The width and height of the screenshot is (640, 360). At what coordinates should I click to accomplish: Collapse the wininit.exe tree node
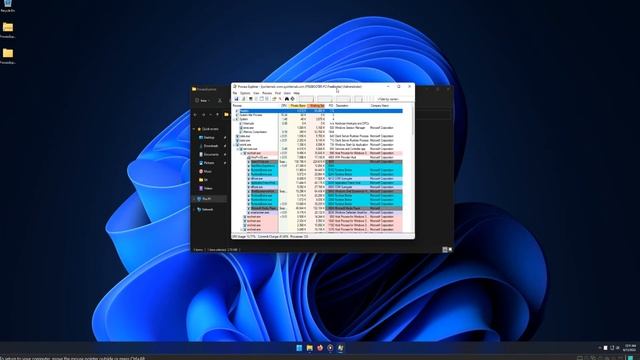[234, 144]
